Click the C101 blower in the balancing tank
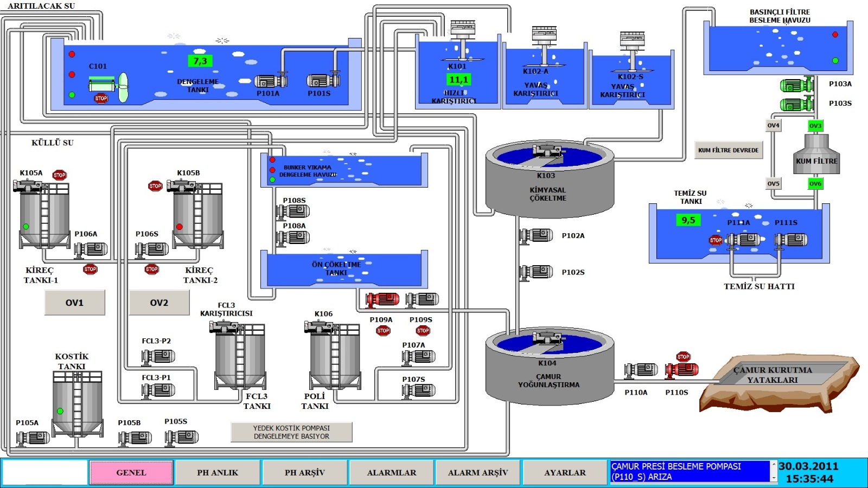The width and height of the screenshot is (868, 488). (x=108, y=86)
